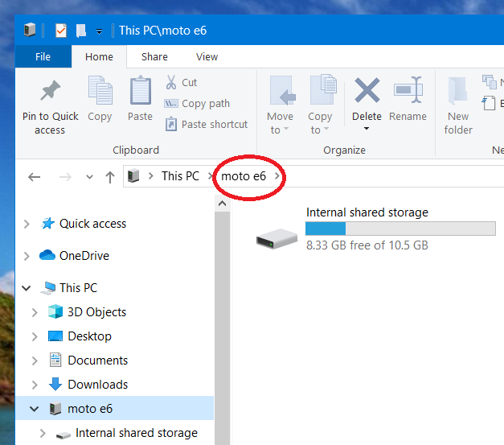Image resolution: width=504 pixels, height=445 pixels.
Task: Click the New folder icon
Action: tap(457, 91)
